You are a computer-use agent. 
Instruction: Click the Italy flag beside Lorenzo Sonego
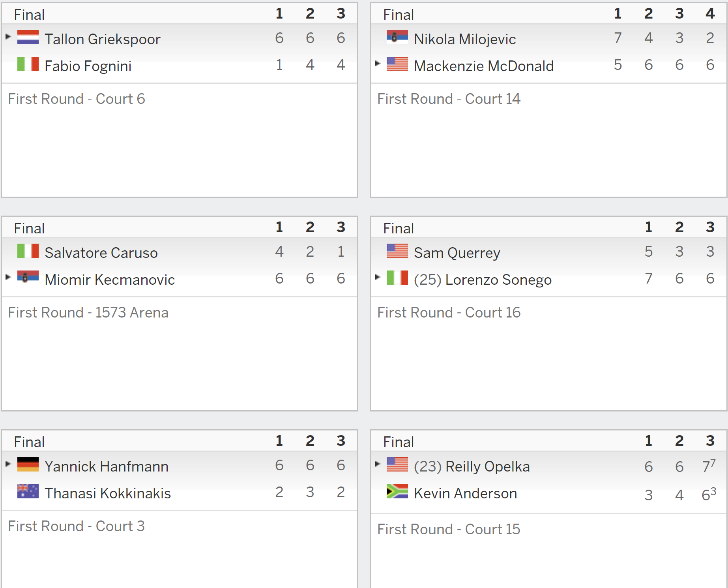pyautogui.click(x=397, y=278)
